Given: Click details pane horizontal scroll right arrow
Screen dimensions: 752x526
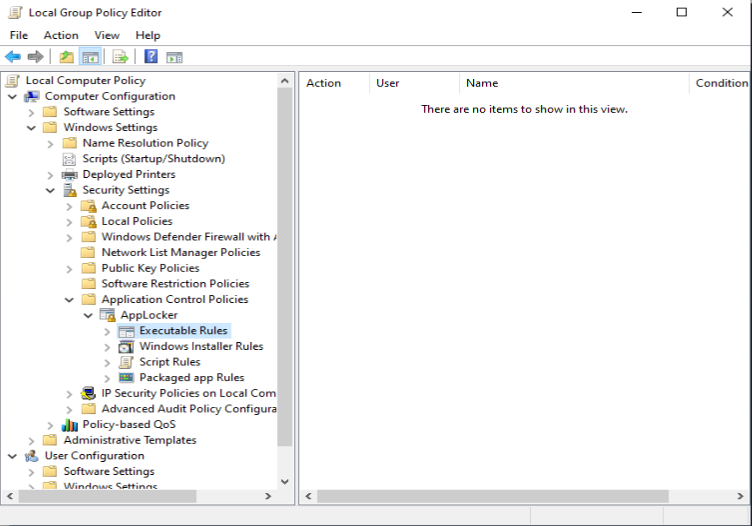Looking at the screenshot, I should pyautogui.click(x=740, y=496).
